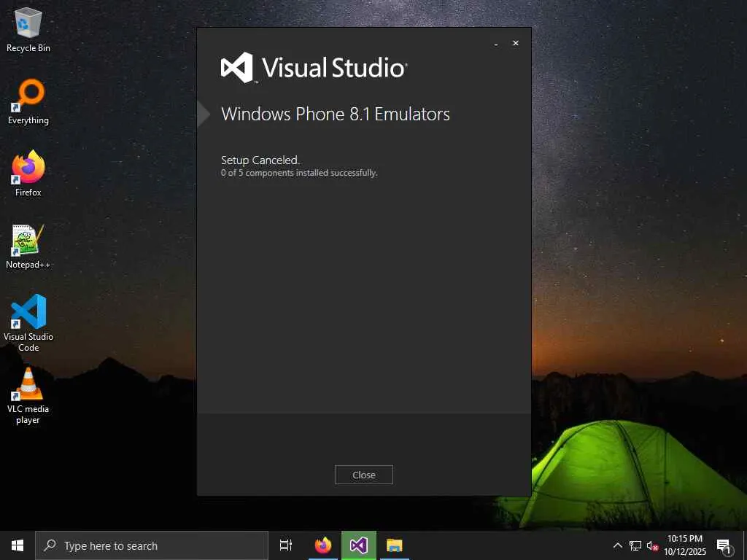Viewport: 747px width, 560px height.
Task: Select the VLC media player desktop shortcut
Action: tap(28, 396)
